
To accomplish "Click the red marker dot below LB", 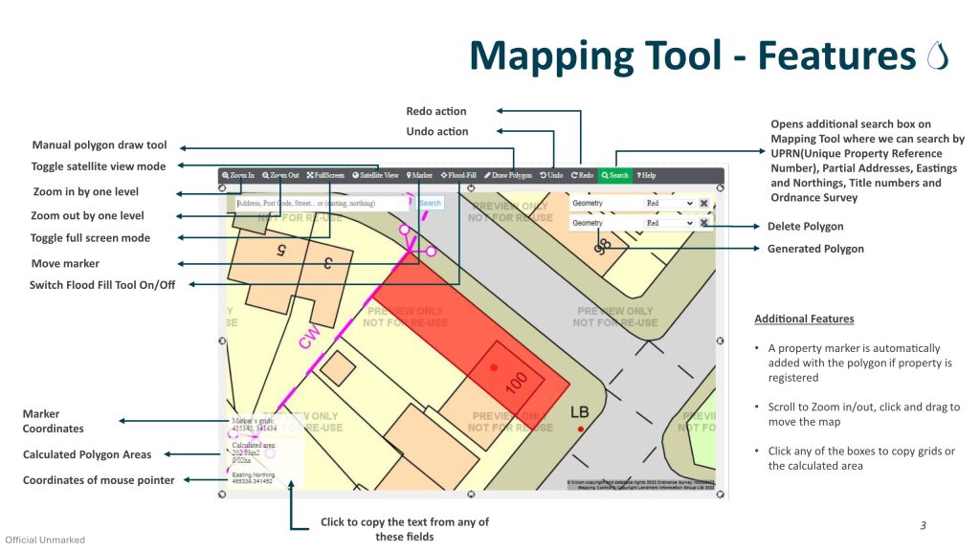I will pos(581,430).
